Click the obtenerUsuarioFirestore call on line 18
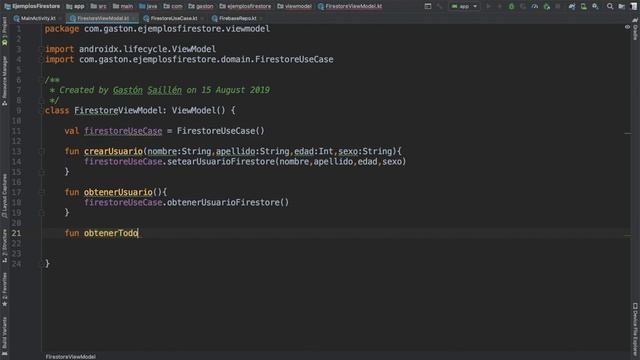 (224, 202)
